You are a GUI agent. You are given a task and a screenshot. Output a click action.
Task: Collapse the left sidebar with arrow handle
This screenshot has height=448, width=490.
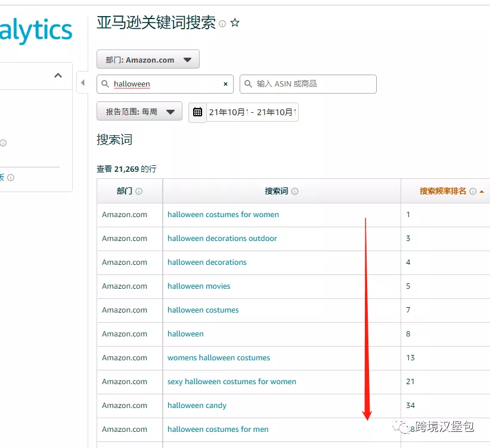[x=82, y=83]
